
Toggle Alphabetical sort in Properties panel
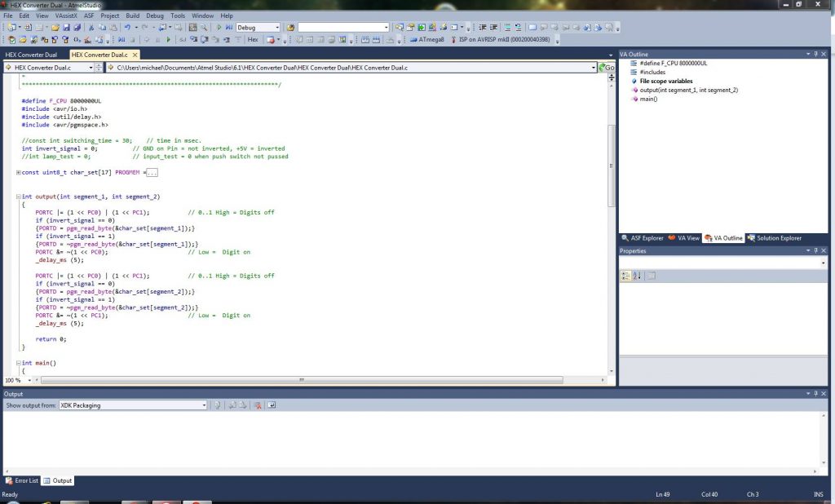[x=637, y=276]
